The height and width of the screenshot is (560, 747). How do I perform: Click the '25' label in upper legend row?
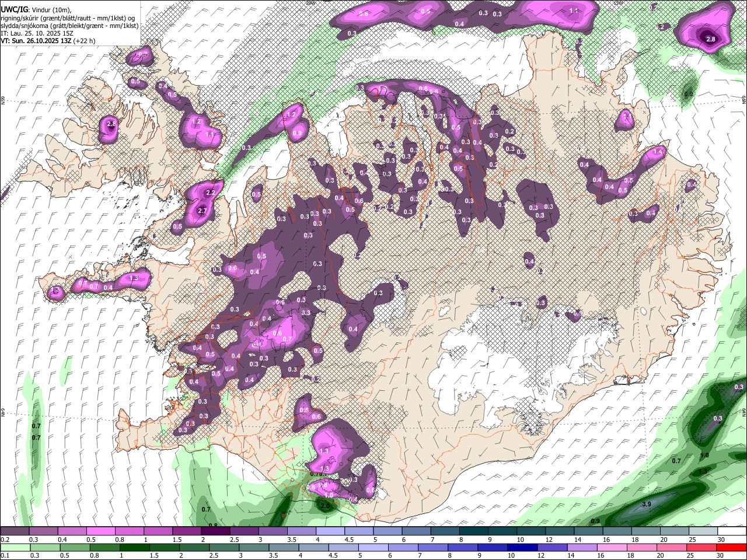coord(692,540)
